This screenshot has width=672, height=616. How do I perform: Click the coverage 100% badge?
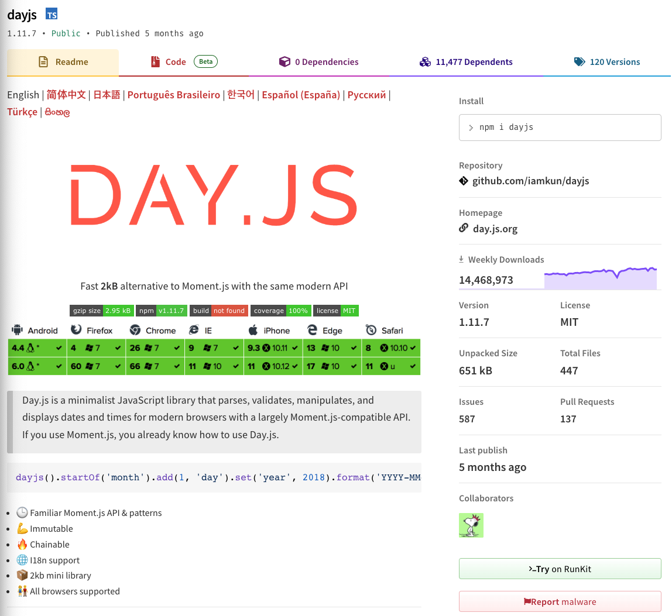[281, 311]
